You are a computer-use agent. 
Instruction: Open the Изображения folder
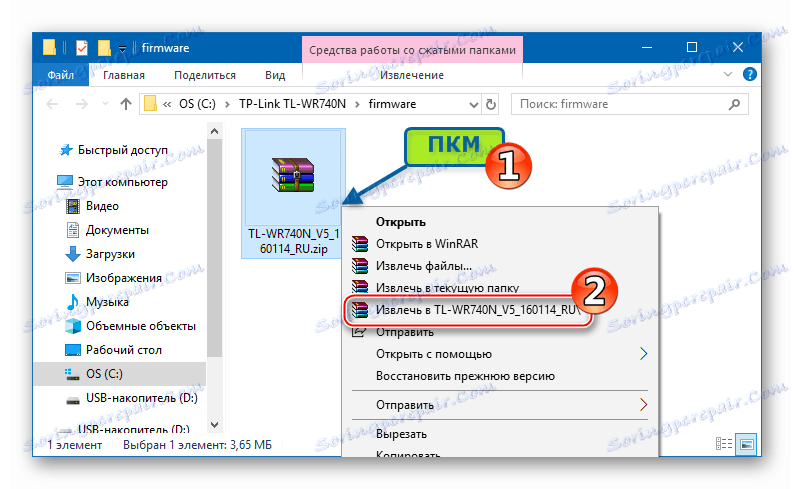(x=124, y=278)
